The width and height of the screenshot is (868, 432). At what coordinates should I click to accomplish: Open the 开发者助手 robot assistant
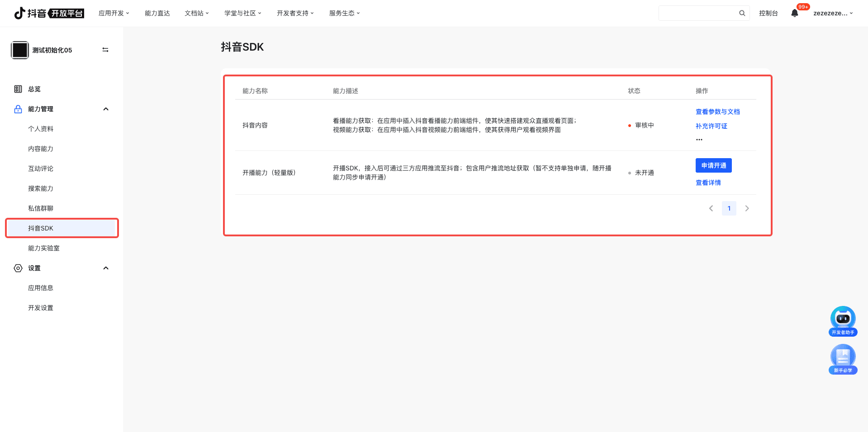pyautogui.click(x=843, y=321)
